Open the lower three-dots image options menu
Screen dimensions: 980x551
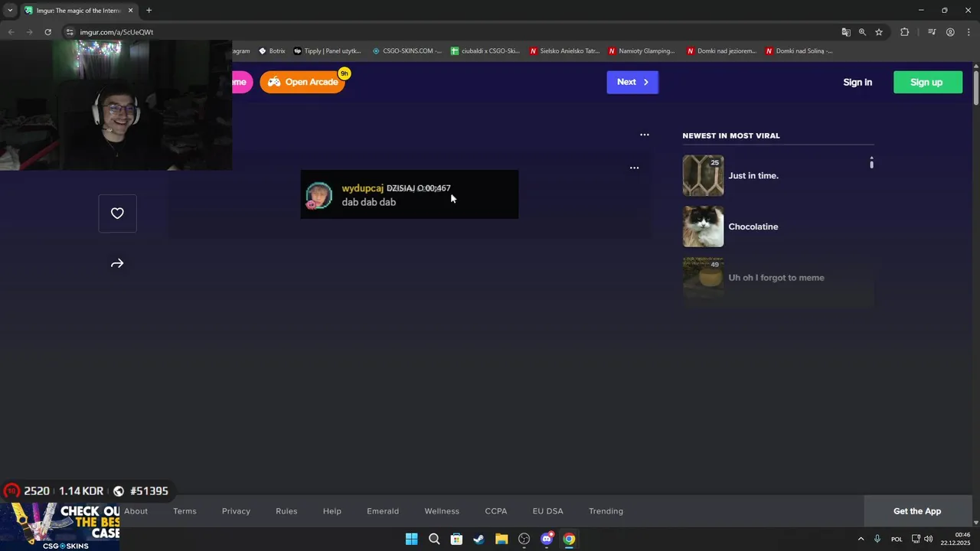point(634,168)
